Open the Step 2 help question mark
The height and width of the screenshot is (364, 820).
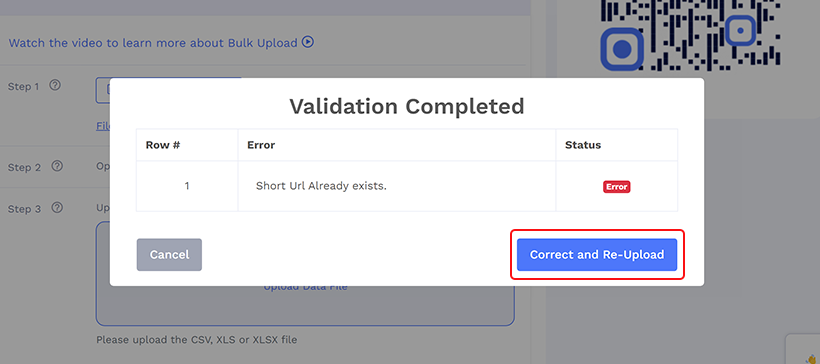coord(57,166)
